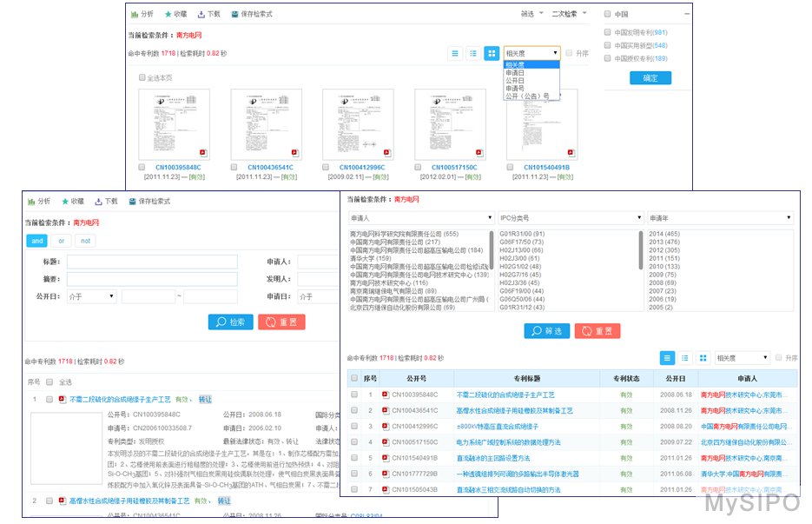Click 保存检索式 icon in bottom-left window
This screenshot has height=524, width=812.
point(133,202)
